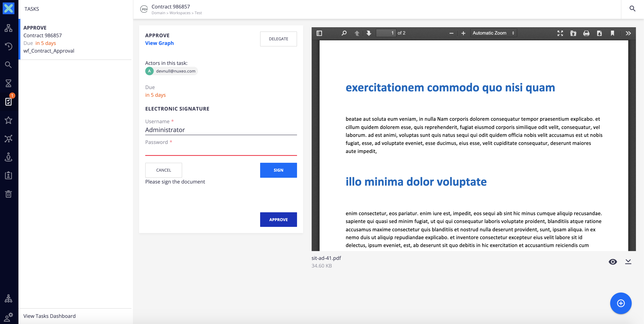Open the Tasks icon in sidebar
The height and width of the screenshot is (324, 644).
point(8,102)
